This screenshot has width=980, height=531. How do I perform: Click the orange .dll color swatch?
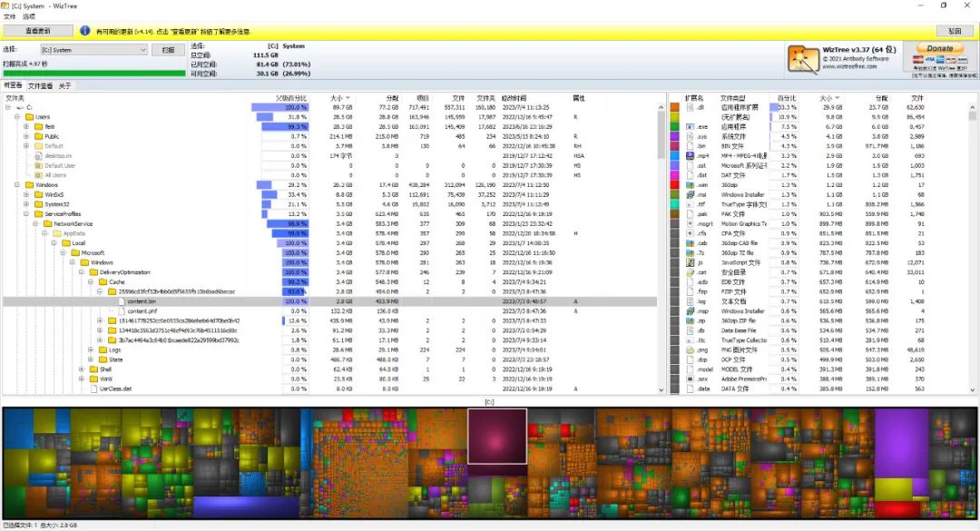coord(675,108)
